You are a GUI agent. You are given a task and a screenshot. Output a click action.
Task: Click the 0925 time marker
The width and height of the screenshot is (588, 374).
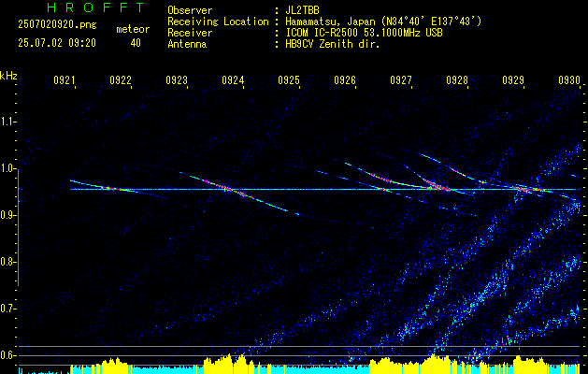point(289,80)
